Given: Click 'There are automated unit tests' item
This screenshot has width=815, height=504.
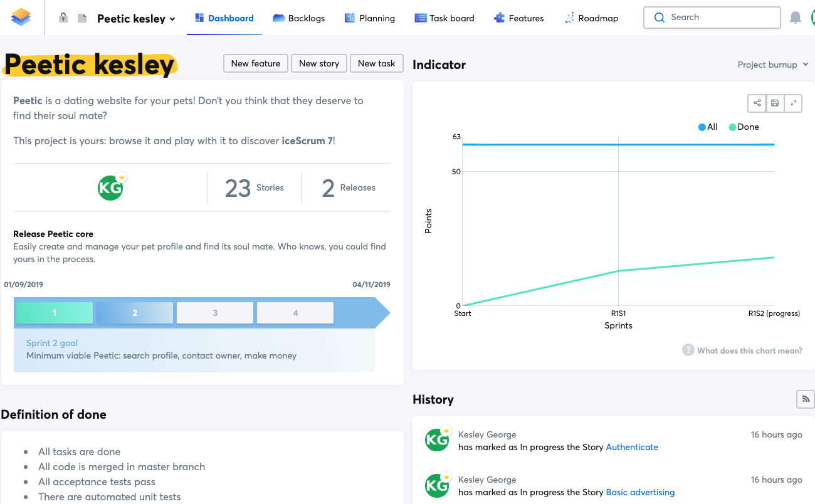Looking at the screenshot, I should pyautogui.click(x=109, y=496).
